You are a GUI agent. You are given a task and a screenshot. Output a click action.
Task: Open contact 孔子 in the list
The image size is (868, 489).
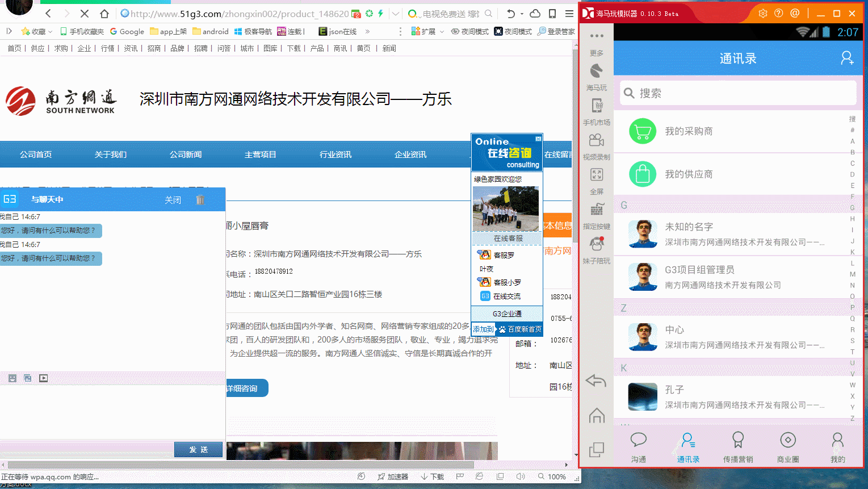[732, 396]
